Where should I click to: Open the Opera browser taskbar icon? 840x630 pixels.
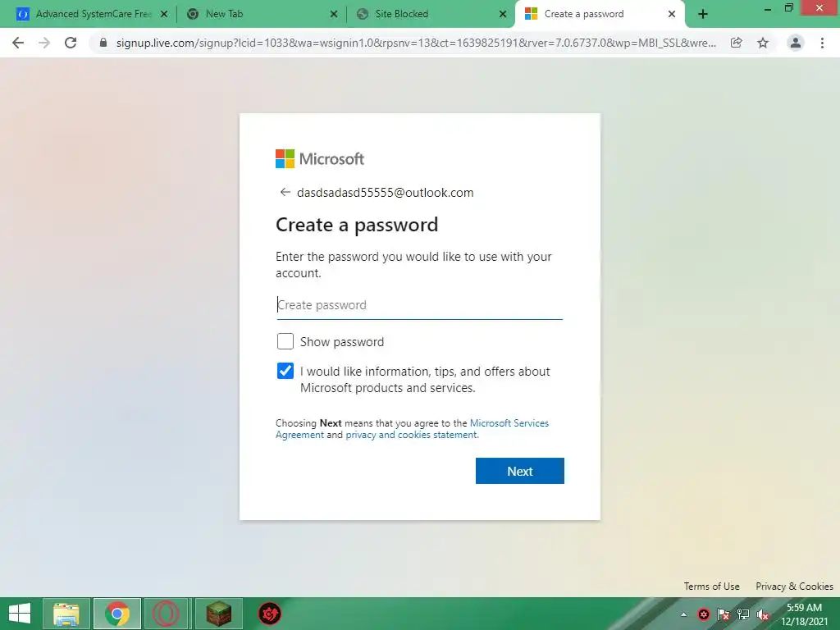166,614
